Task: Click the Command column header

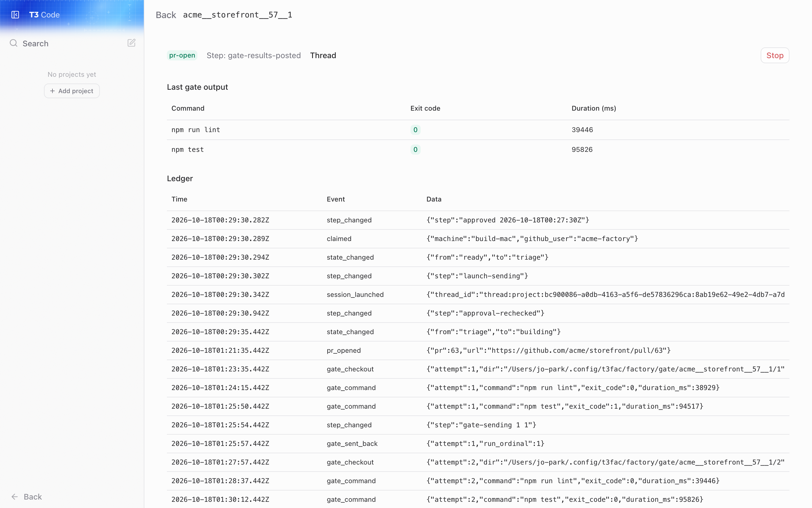Action: tap(187, 108)
